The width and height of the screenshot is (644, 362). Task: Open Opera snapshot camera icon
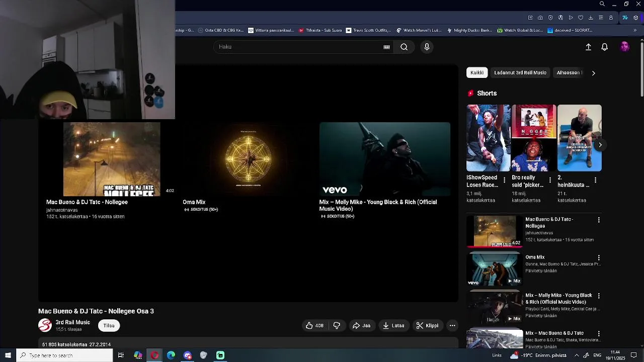[x=540, y=18]
